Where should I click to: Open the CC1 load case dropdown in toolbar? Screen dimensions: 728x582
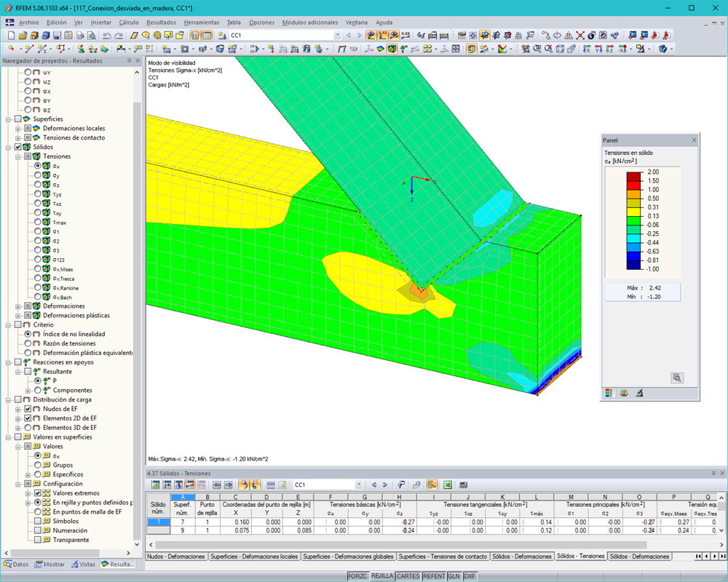coord(338,35)
